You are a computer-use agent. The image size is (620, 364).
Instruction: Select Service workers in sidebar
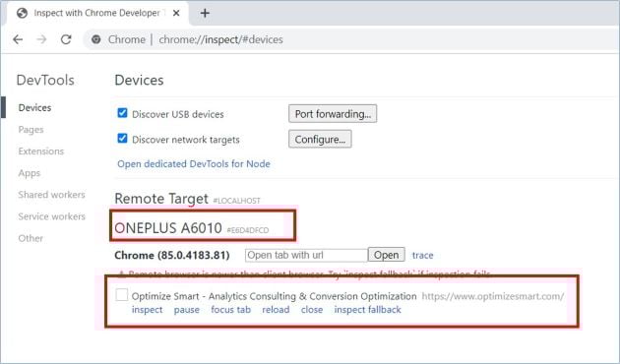coord(51,216)
